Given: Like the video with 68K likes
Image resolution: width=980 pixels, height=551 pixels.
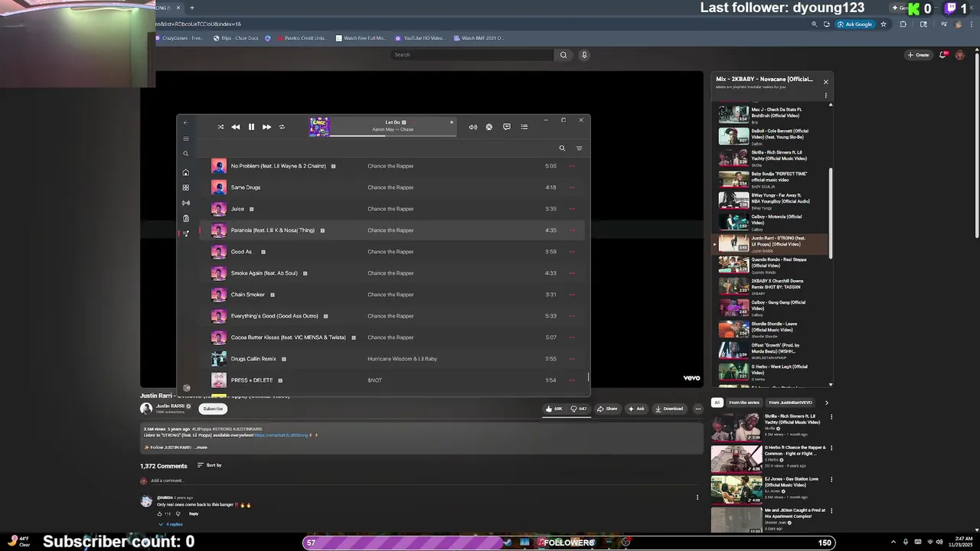Looking at the screenshot, I should (x=554, y=409).
